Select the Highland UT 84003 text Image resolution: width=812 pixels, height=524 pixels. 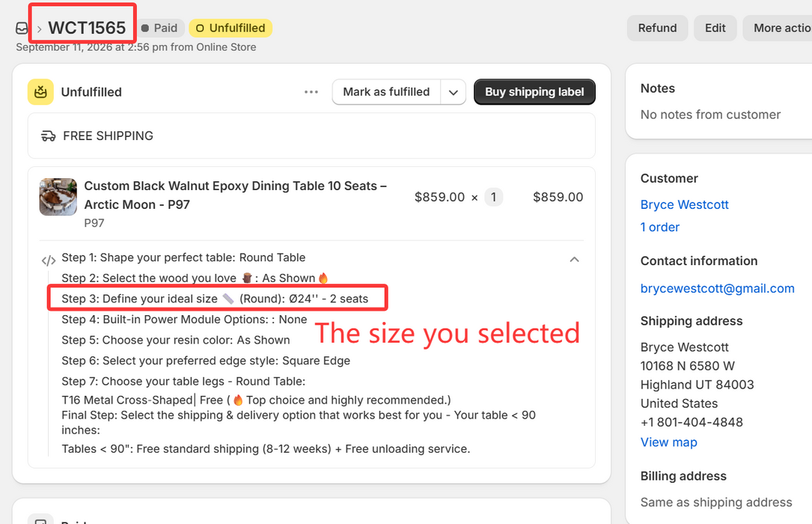pos(697,385)
